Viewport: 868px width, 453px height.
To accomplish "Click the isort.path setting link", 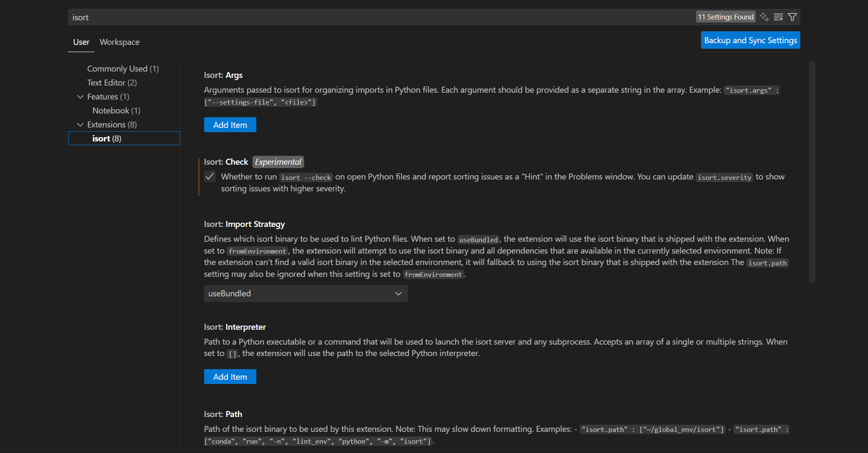I will click(x=767, y=263).
